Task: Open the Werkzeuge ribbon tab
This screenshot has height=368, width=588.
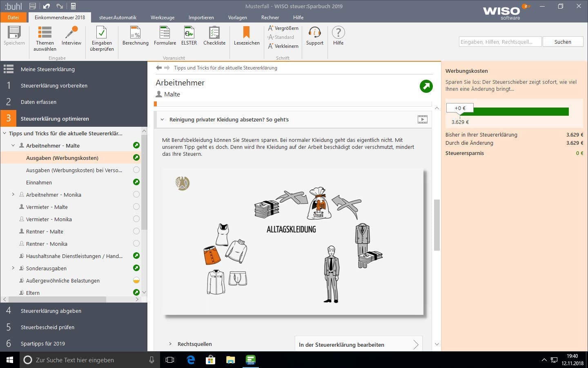Action: click(162, 18)
